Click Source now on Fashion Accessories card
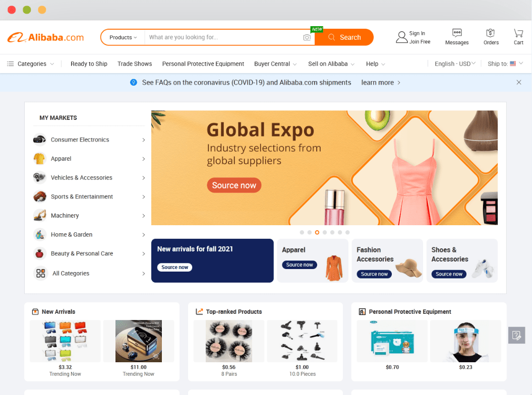Viewport: 532px width, 395px height. coord(374,274)
